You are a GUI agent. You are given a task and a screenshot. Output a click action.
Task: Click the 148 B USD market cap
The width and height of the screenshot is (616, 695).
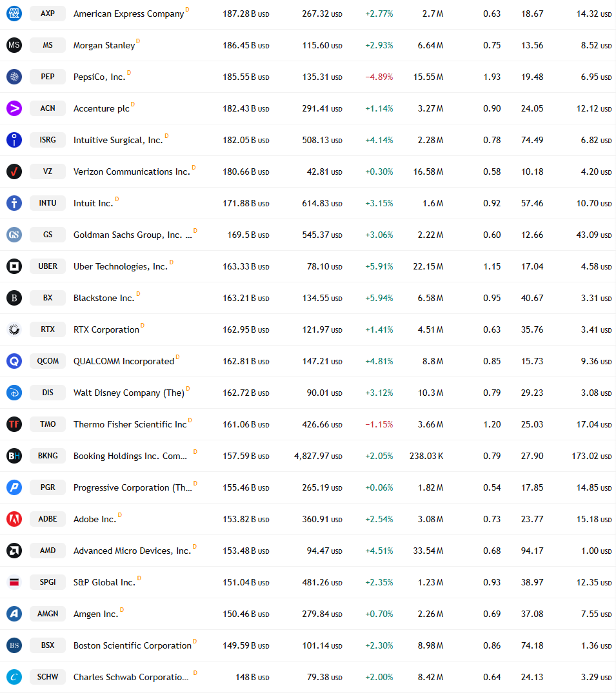pyautogui.click(x=252, y=677)
